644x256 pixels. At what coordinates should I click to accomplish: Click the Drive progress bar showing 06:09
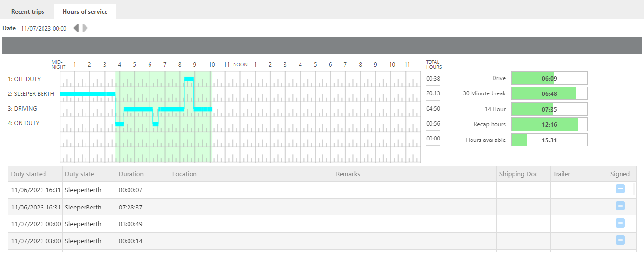pyautogui.click(x=549, y=78)
